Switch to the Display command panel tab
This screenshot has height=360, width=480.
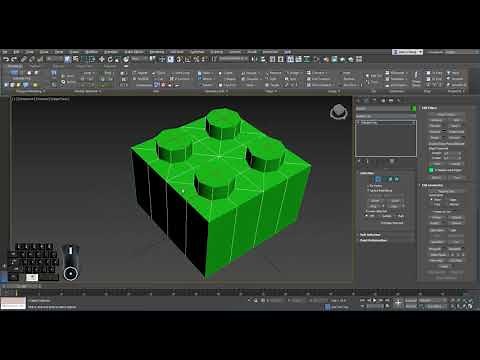point(391,100)
